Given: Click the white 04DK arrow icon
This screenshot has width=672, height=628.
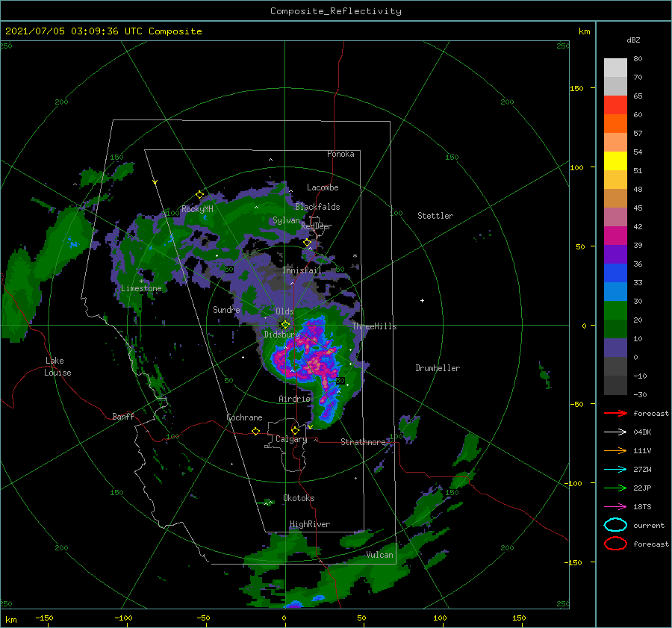Looking at the screenshot, I should [615, 432].
